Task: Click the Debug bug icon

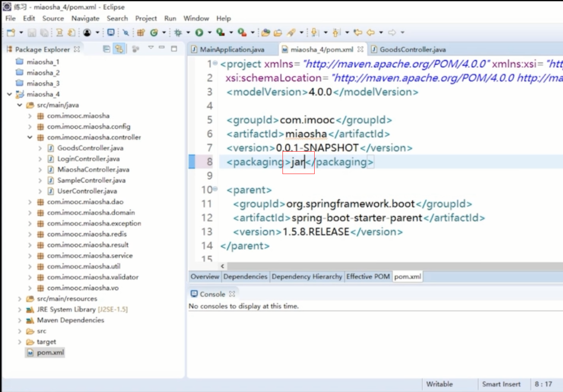Action: pyautogui.click(x=178, y=33)
